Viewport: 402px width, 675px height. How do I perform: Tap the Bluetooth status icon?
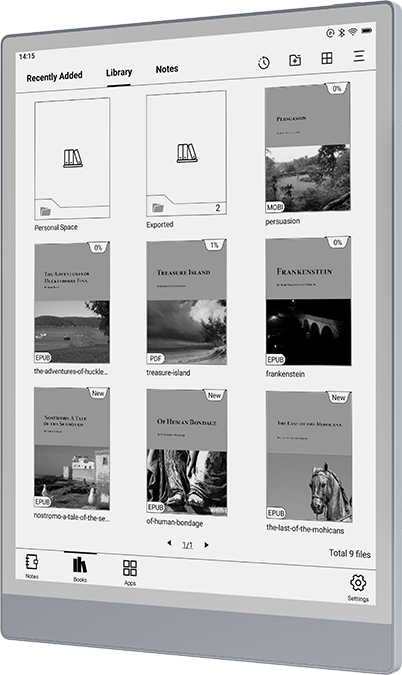point(342,32)
